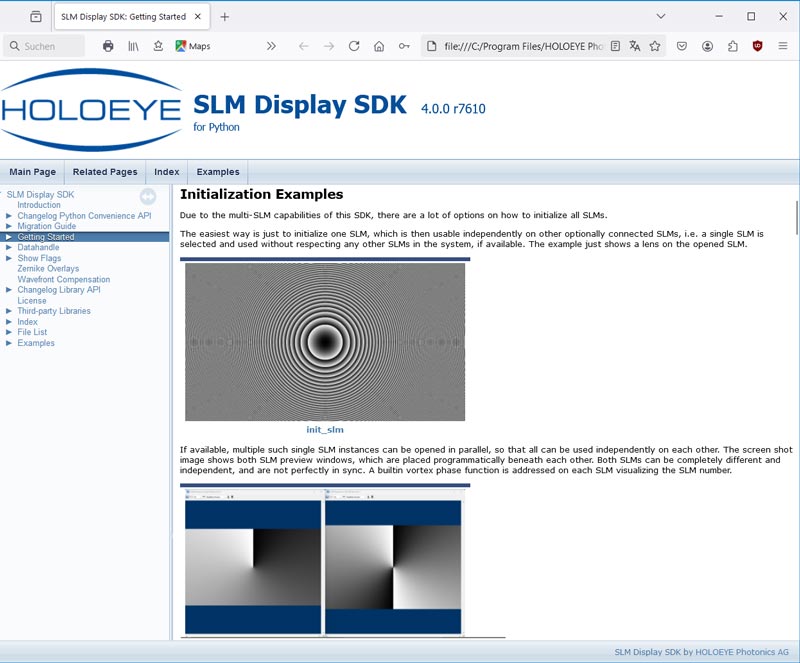
Task: Open the library bookmarks icon
Action: (133, 46)
